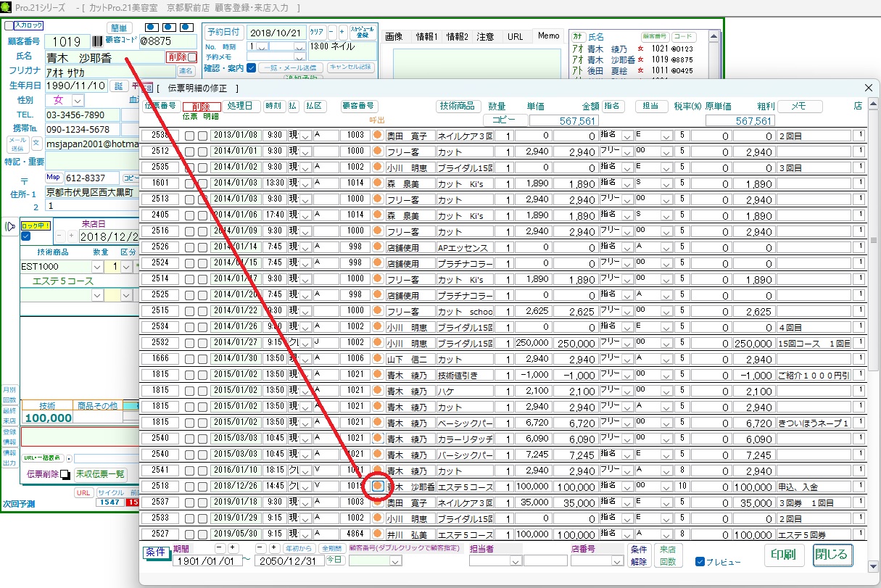
Task: Open payment type dropdown in row 2538
Action: 305,136
